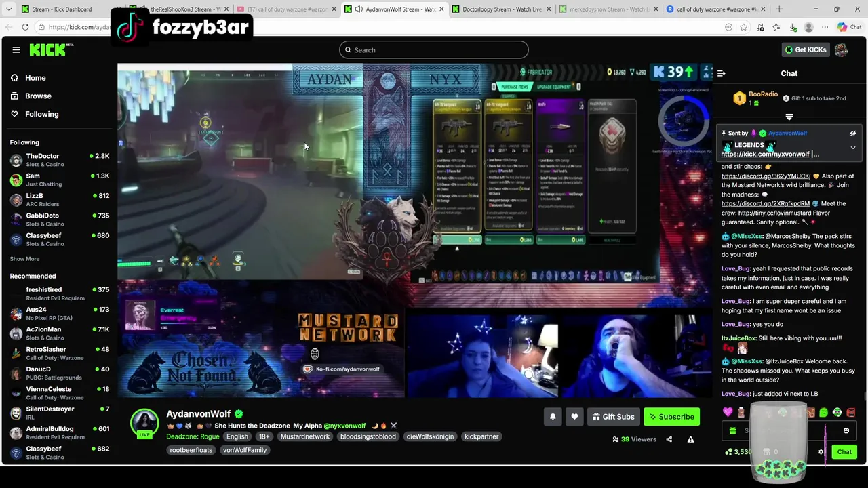The width and height of the screenshot is (868, 488).
Task: Open Deadzone: Rogue category link
Action: tap(193, 436)
